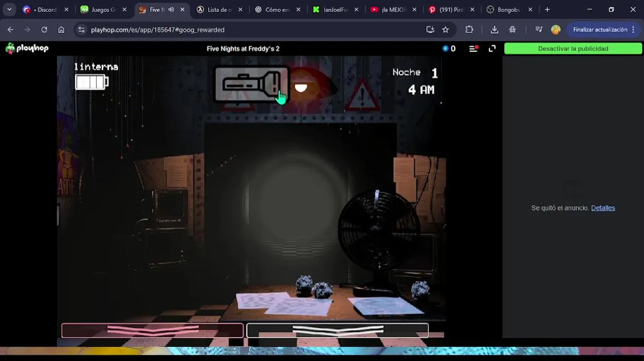Reload the current page
This screenshot has width=644, height=361.
(44, 30)
